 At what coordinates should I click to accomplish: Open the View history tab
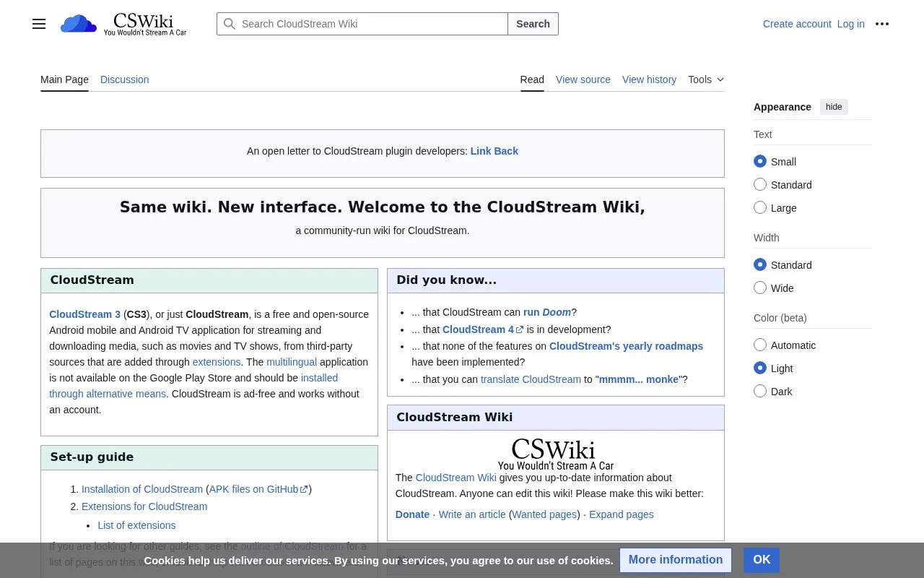pos(650,79)
